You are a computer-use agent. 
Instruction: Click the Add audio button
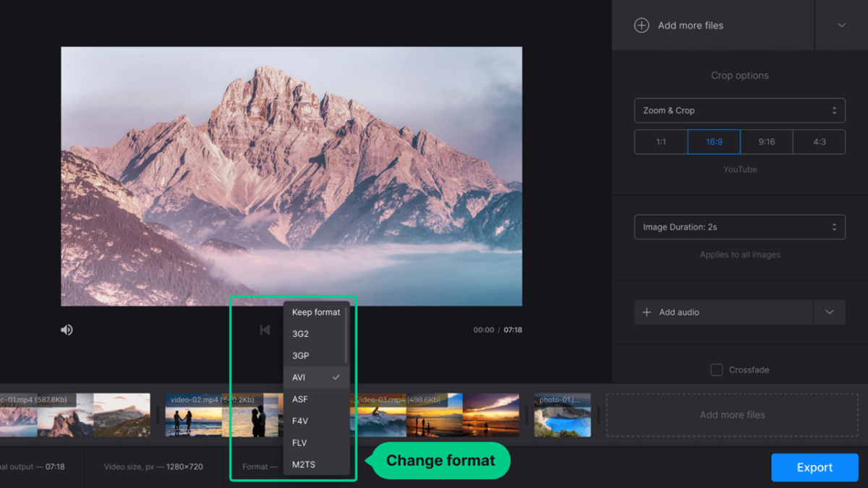click(723, 312)
